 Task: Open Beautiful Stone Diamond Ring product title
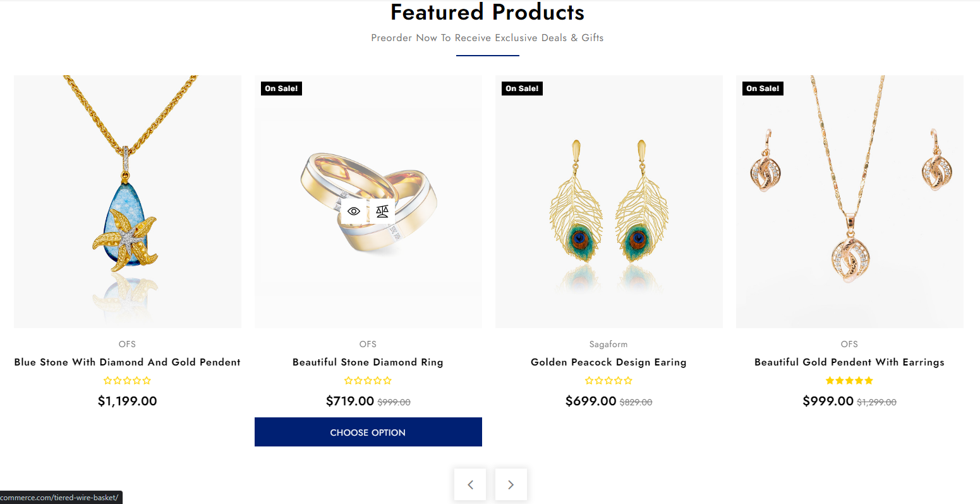[368, 362]
